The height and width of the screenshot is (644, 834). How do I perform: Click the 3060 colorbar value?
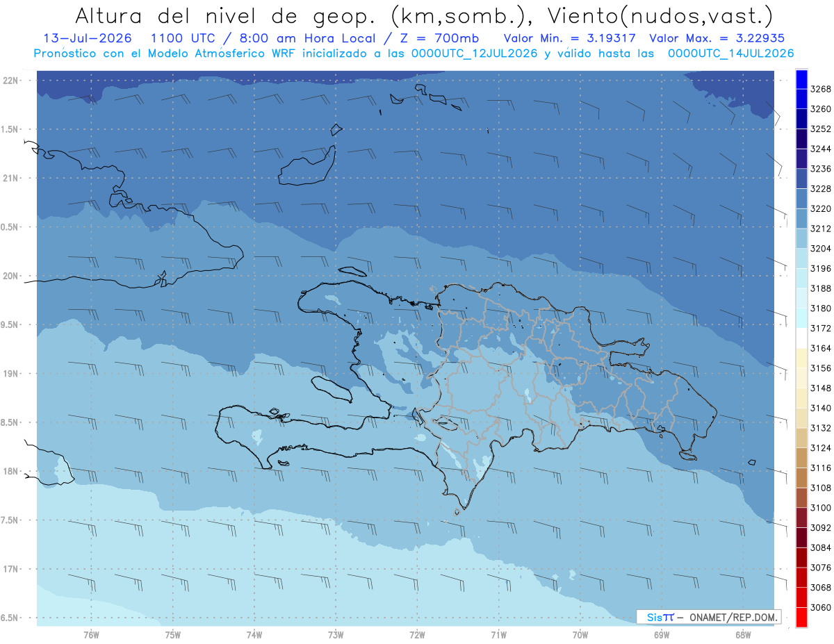pyautogui.click(x=821, y=607)
